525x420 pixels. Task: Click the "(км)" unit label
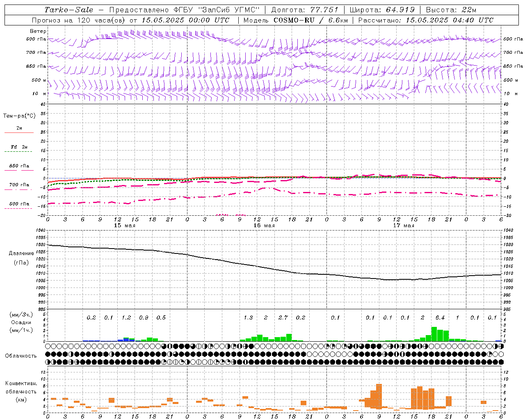[x=21, y=399]
